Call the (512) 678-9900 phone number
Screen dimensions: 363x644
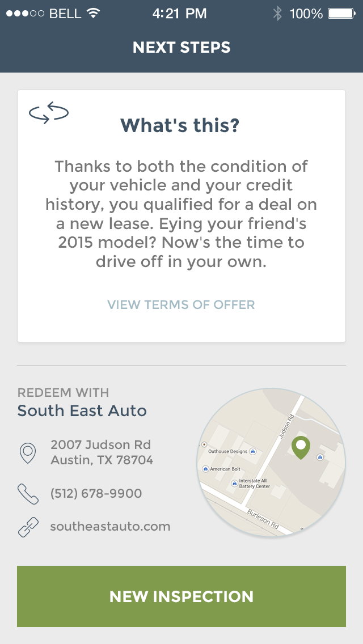pos(96,494)
